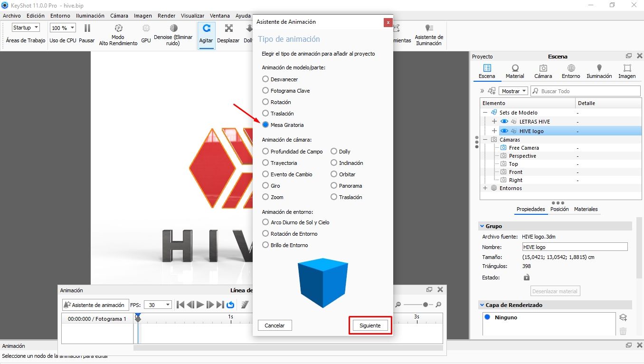
Task: Expand the HIVE logo node
Action: (494, 131)
